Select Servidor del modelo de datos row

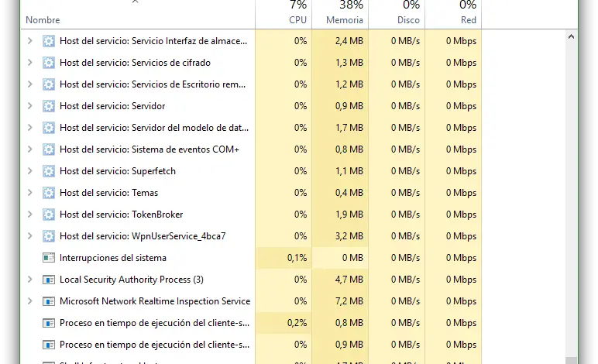point(153,128)
